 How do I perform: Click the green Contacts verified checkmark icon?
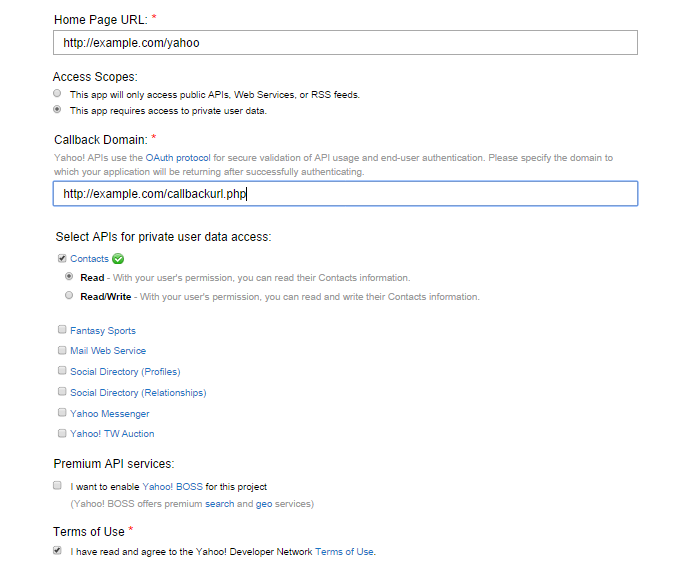(x=118, y=259)
